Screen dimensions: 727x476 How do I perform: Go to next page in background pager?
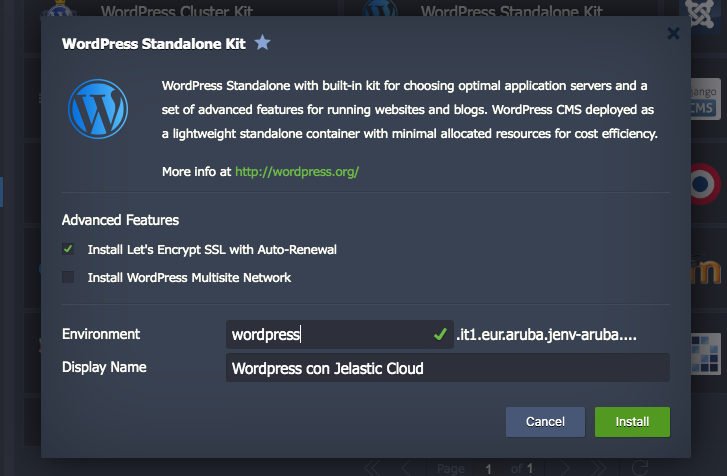click(x=564, y=468)
